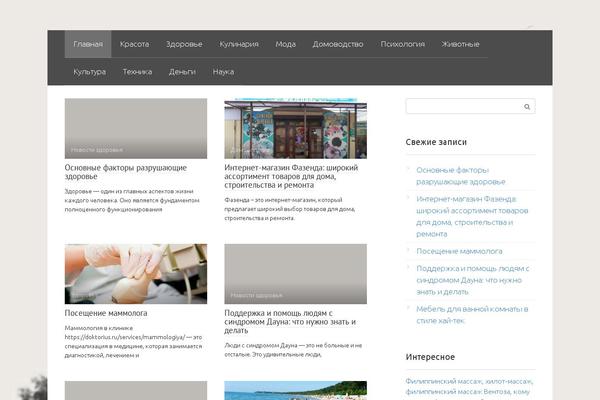600x400 pixels.
Task: Click the Свежие записи heading
Action: 436,142
